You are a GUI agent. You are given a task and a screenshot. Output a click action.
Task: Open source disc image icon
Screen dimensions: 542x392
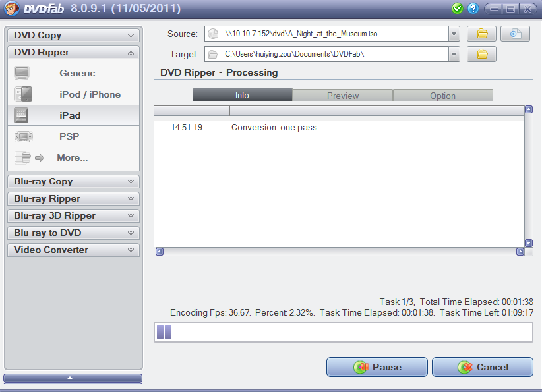pyautogui.click(x=515, y=34)
